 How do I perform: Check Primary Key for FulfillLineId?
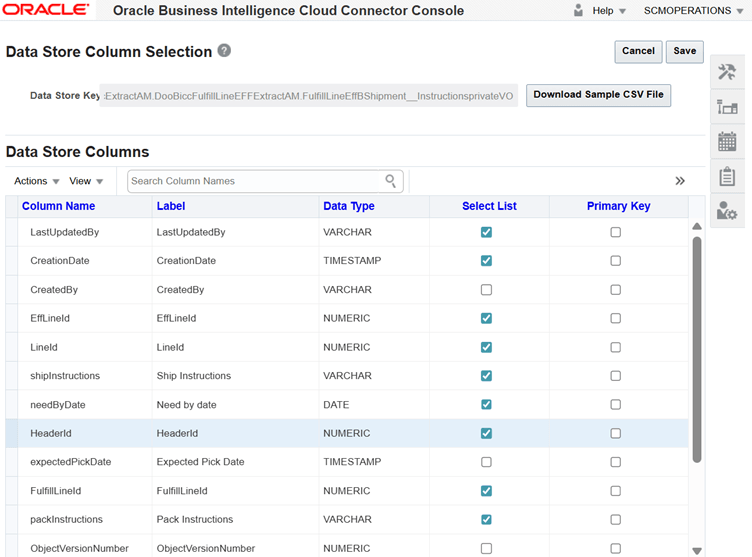pos(616,491)
